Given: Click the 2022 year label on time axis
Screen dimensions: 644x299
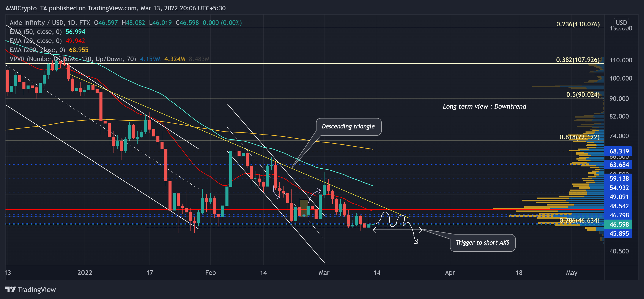Looking at the screenshot, I should [85, 272].
